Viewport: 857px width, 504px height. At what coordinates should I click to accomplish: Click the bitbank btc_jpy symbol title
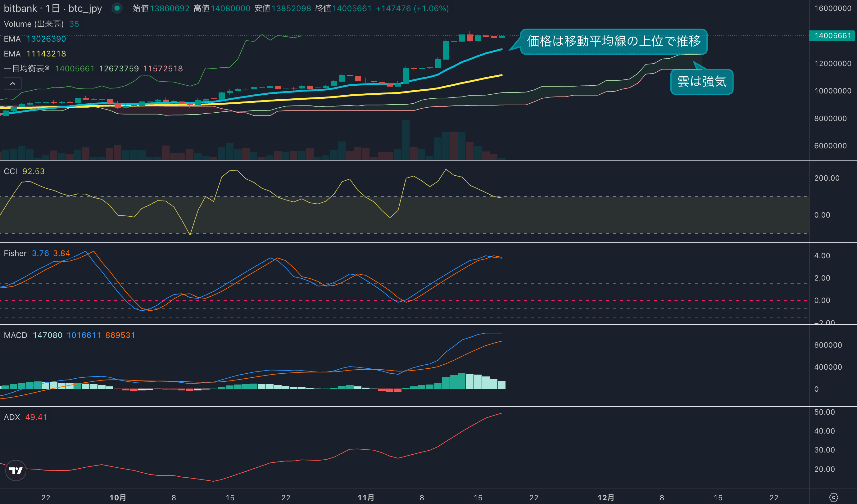point(53,8)
